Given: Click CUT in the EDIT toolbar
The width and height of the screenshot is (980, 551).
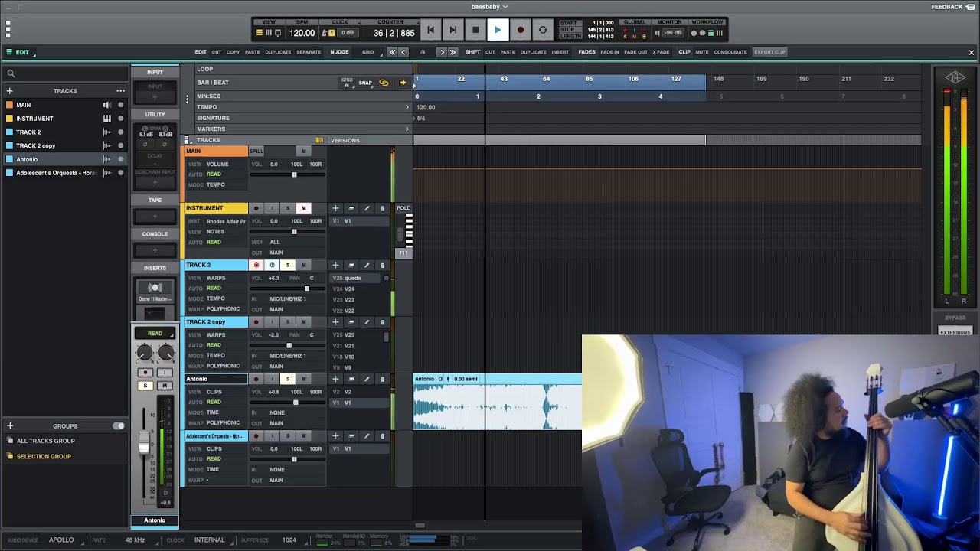Looking at the screenshot, I should coord(217,52).
